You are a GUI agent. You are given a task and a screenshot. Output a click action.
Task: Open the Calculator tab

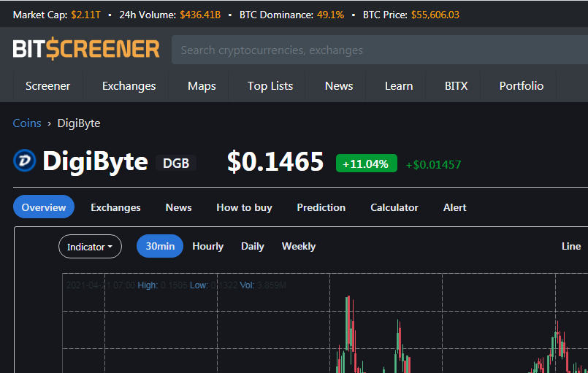[394, 207]
